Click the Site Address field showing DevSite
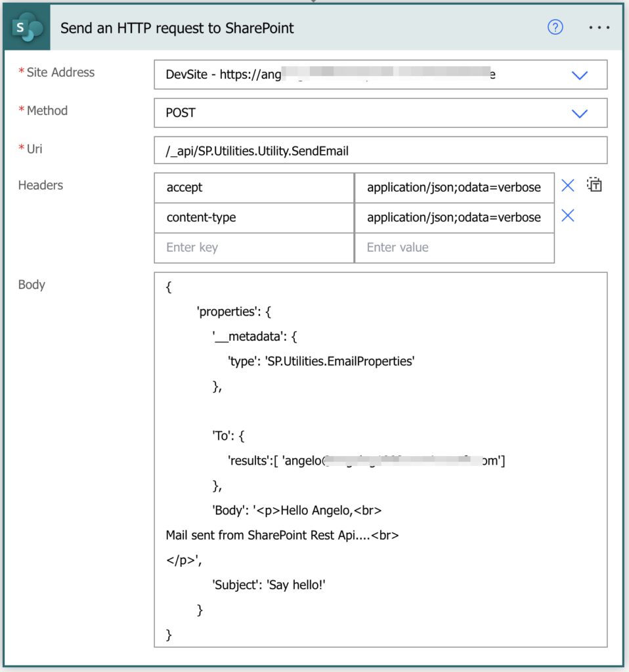The width and height of the screenshot is (629, 672). [x=380, y=75]
